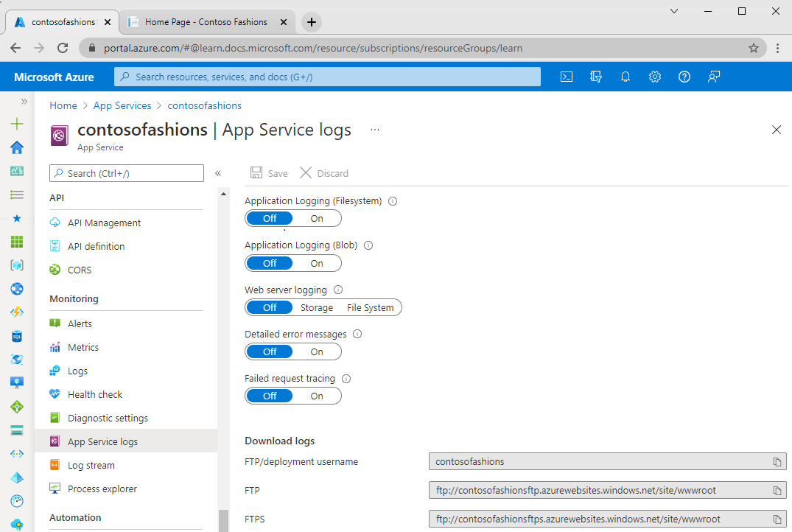Viewport: 792px width, 532px height.
Task: Open All resources grid icon
Action: click(x=17, y=242)
